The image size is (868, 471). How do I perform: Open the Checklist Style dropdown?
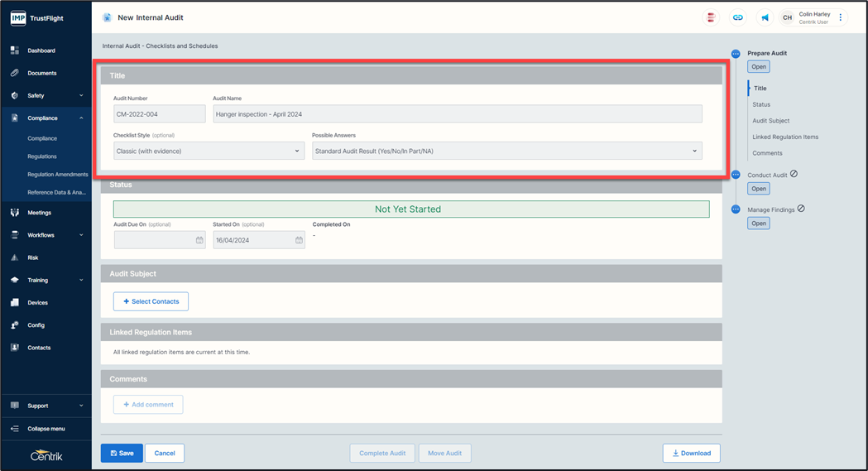[209, 151]
